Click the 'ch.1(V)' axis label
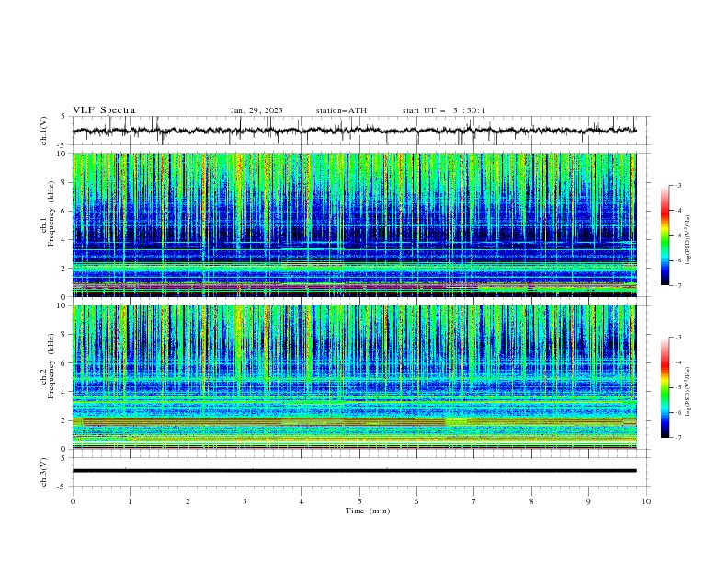The height and width of the screenshot is (563, 728). click(44, 131)
